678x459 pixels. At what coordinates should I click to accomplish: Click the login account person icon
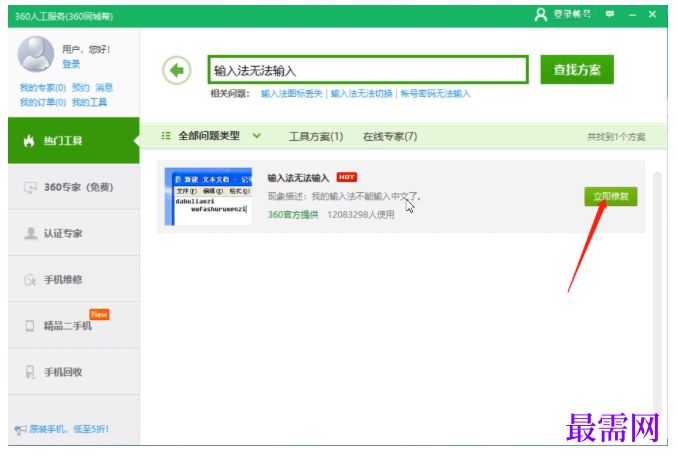point(540,15)
